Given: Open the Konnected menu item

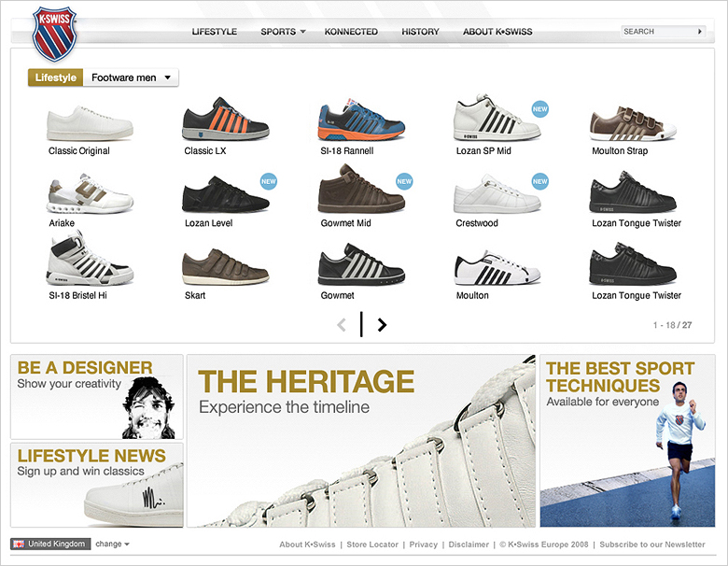Looking at the screenshot, I should (351, 32).
